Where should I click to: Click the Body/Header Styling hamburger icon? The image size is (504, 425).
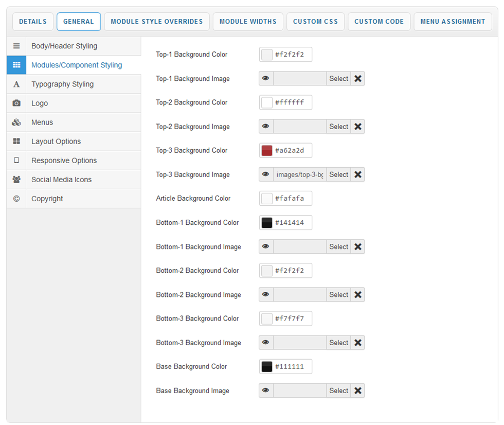tap(16, 46)
